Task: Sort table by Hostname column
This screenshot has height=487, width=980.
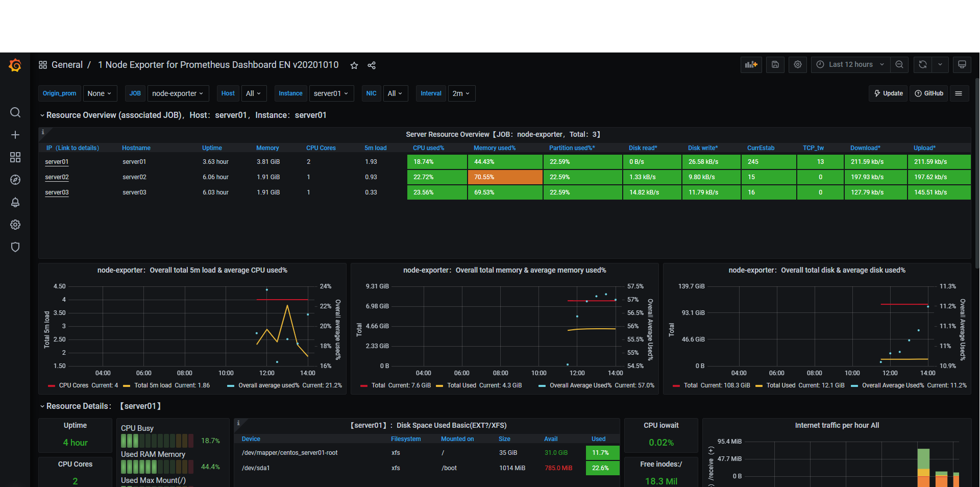Action: [x=136, y=148]
